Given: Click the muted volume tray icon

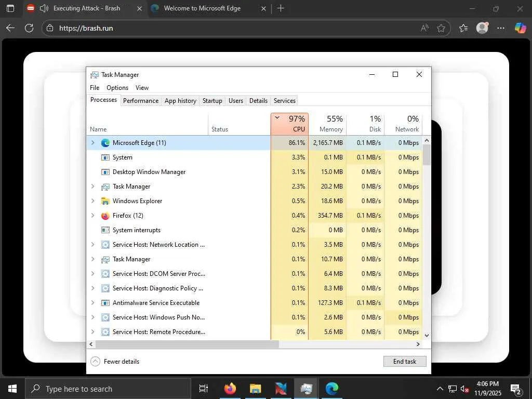Looking at the screenshot, I should (464, 389).
